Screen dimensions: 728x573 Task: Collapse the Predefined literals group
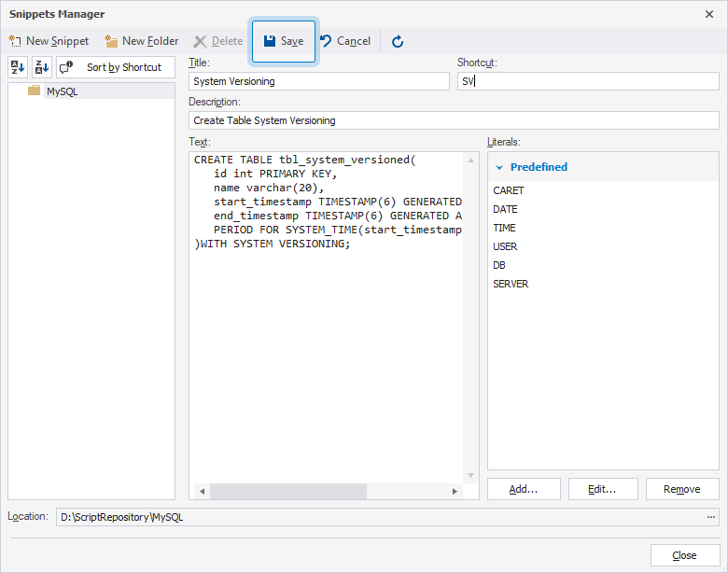pos(499,167)
